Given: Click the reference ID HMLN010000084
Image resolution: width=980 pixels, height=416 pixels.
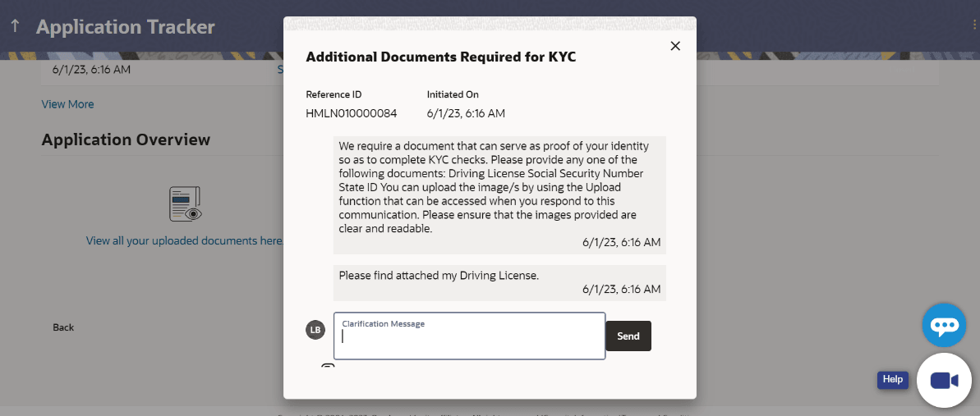Looking at the screenshot, I should click(351, 113).
